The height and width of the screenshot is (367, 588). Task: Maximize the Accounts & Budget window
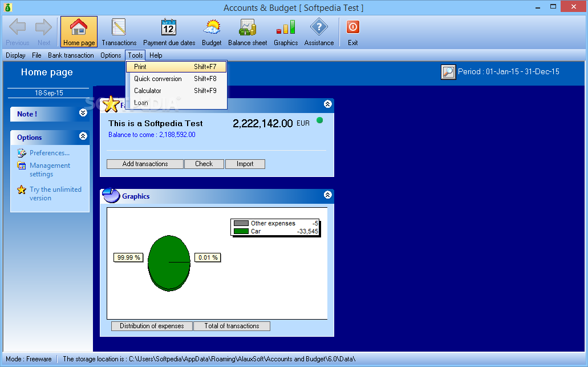coord(553,7)
